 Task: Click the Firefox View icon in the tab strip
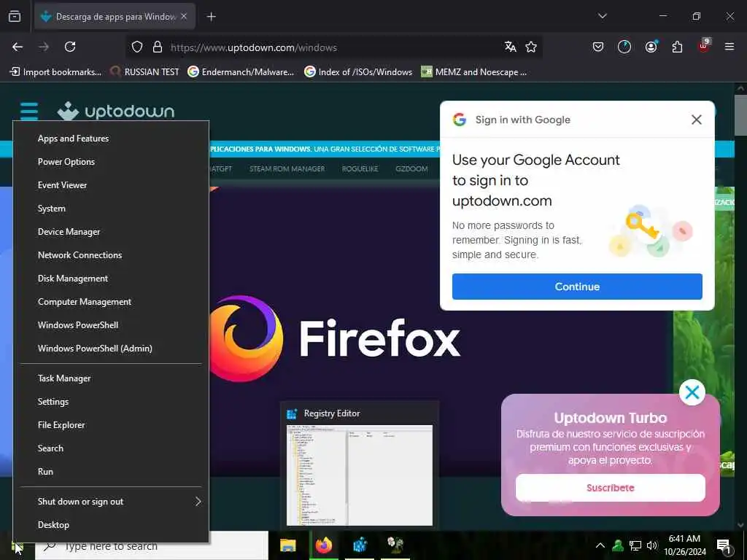click(15, 17)
